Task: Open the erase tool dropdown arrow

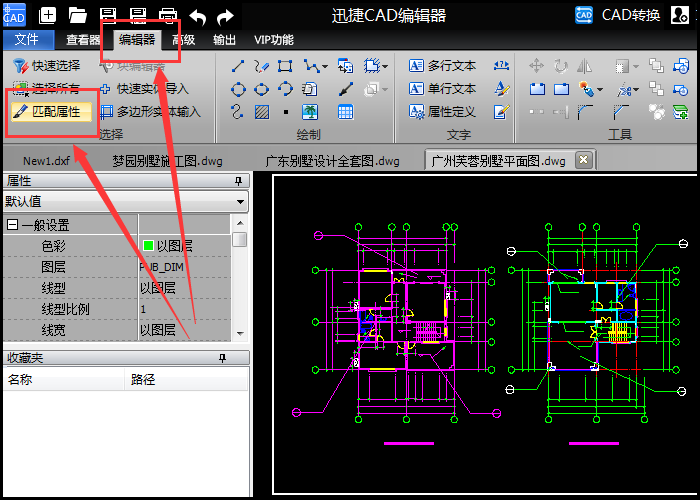Action: (600, 90)
